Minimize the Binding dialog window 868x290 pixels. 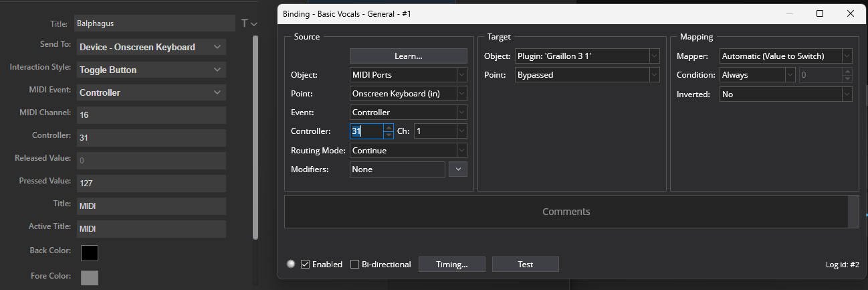point(790,13)
